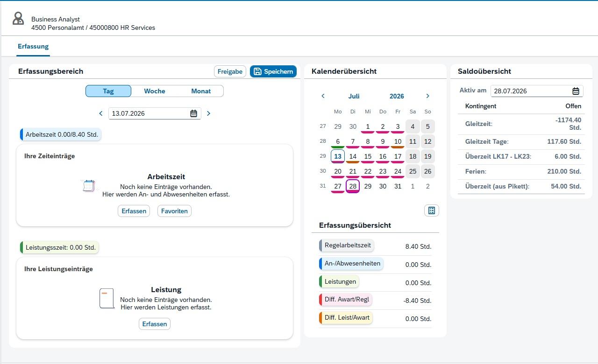Switch to Tag view
The width and height of the screenshot is (598, 364).
108,91
